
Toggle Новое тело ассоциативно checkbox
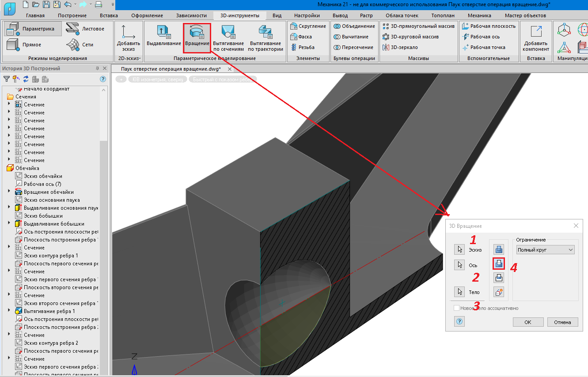(x=456, y=308)
